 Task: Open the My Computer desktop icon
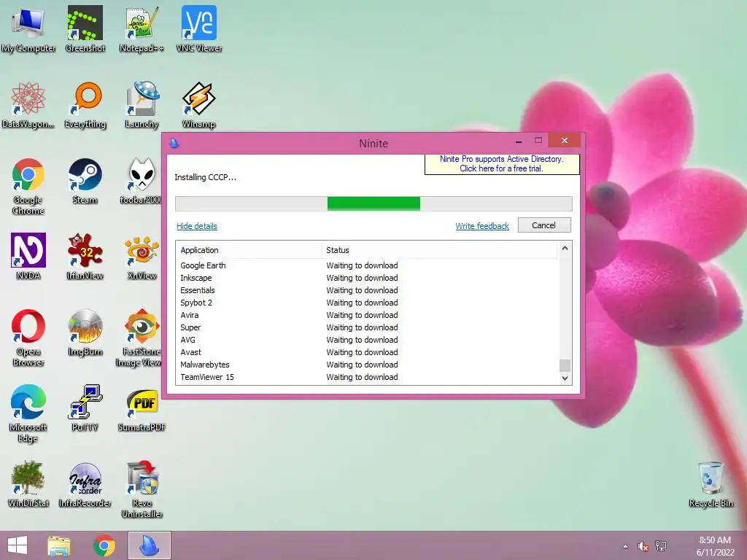click(x=28, y=29)
